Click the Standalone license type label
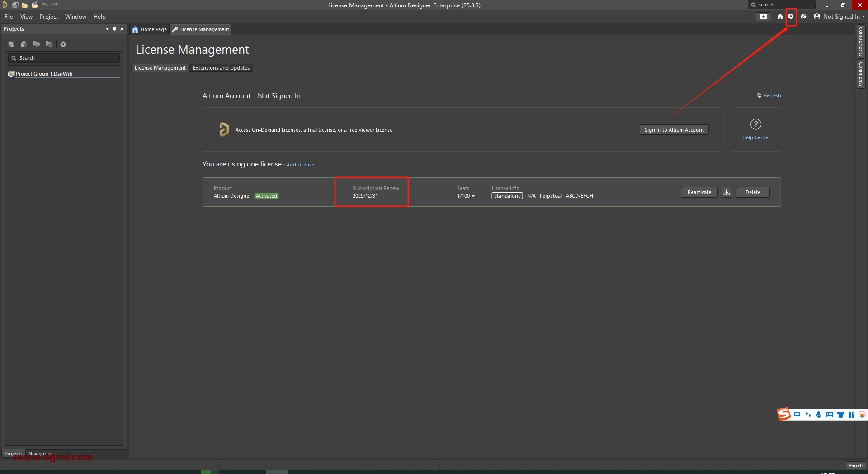This screenshot has height=474, width=868. (x=507, y=196)
